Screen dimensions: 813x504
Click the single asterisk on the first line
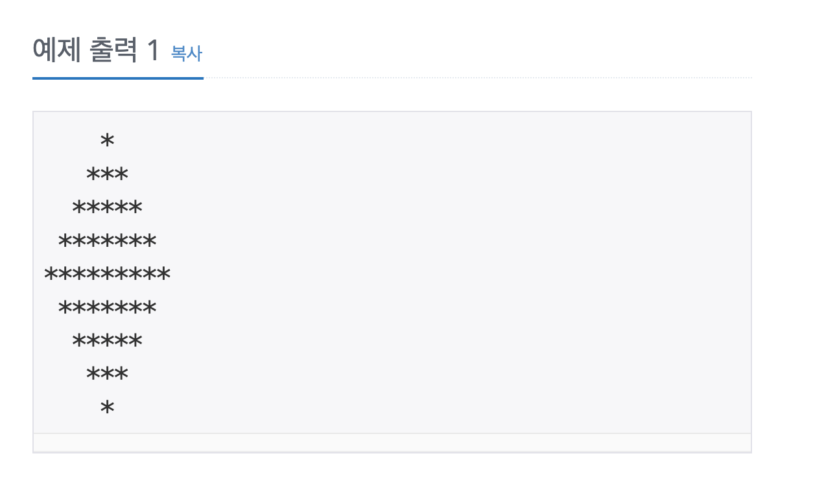pos(107,139)
